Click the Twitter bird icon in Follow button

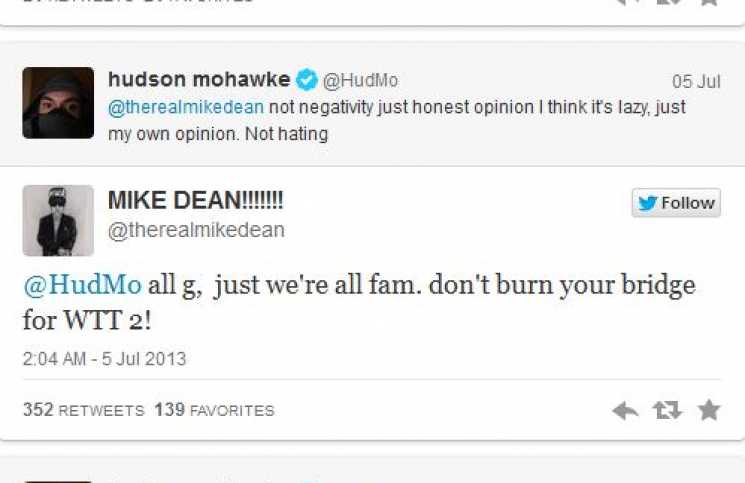(x=647, y=203)
